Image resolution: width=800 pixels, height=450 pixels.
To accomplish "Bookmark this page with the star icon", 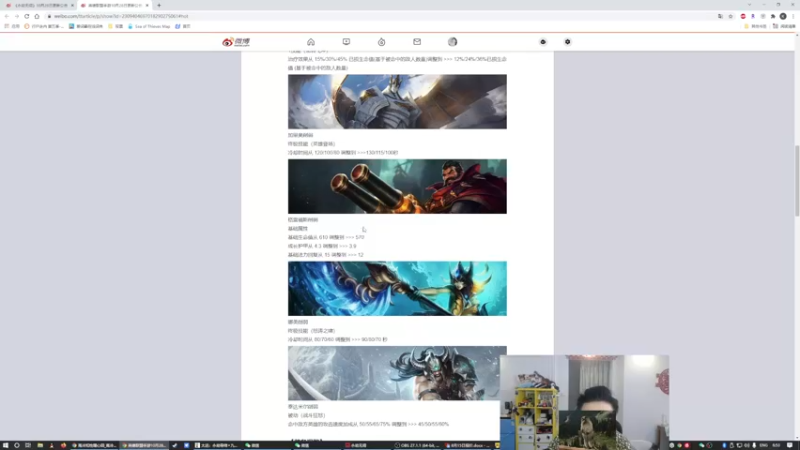I will (731, 16).
